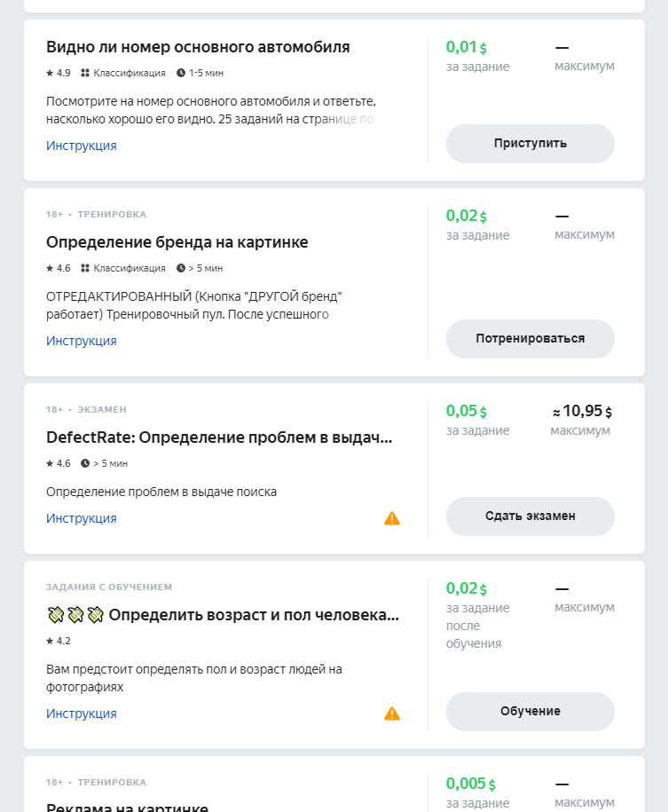Click clock icon next to 1-5 мин

[x=181, y=73]
